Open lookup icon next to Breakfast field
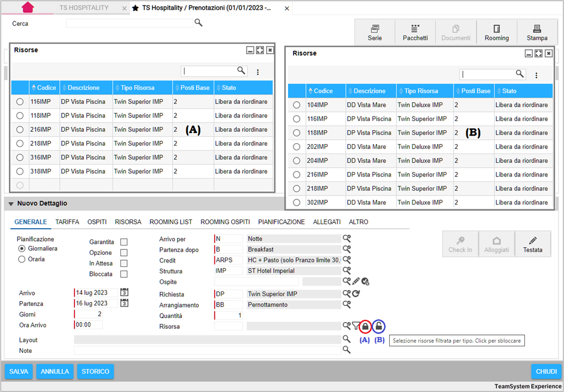564x392 pixels. click(x=347, y=249)
